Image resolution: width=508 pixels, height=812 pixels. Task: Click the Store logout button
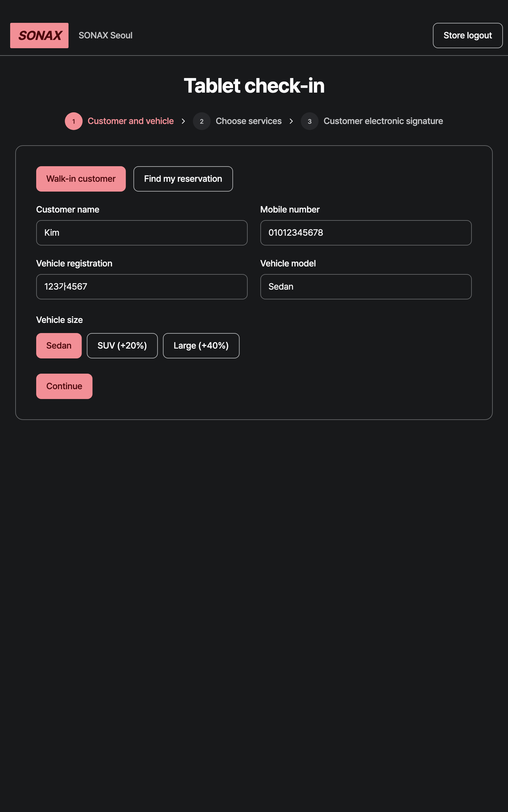468,36
